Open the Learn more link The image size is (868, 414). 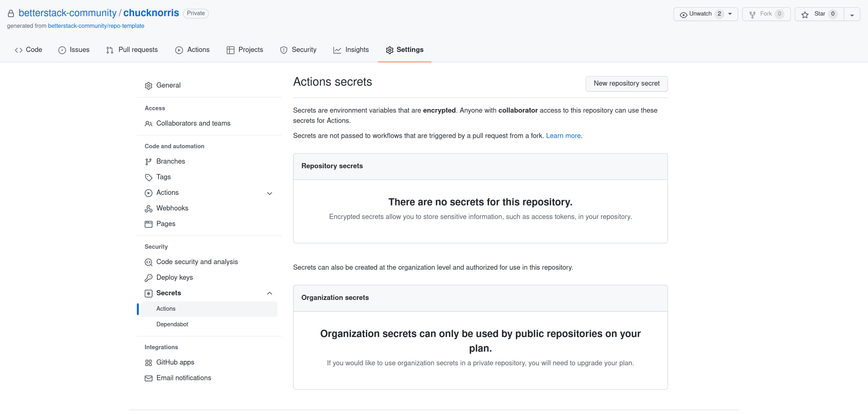pos(563,136)
